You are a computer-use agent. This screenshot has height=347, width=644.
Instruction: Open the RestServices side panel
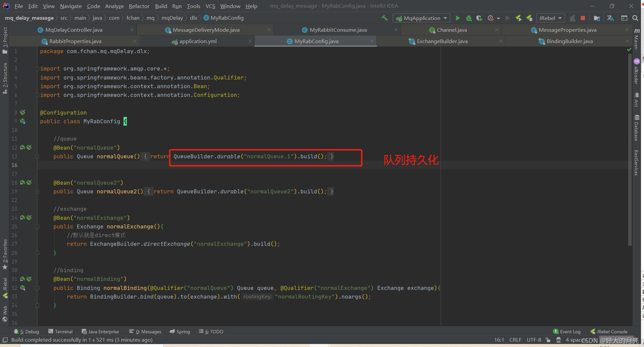(636, 163)
